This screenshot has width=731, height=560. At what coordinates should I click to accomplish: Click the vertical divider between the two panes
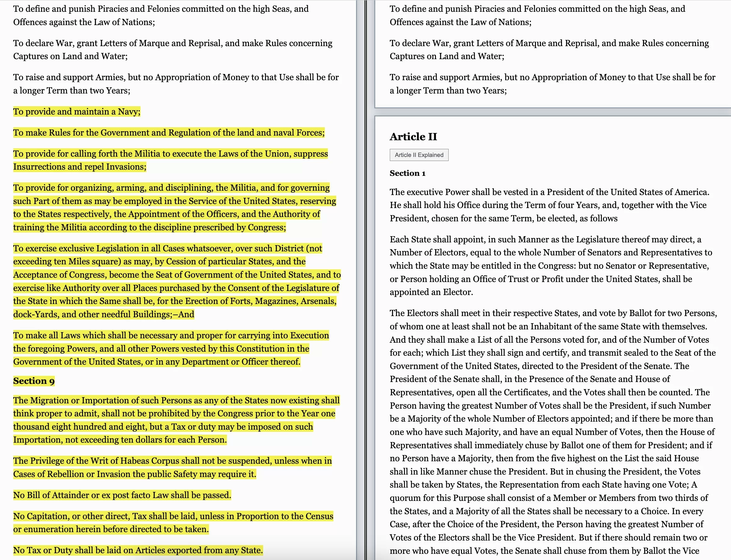(x=365, y=280)
